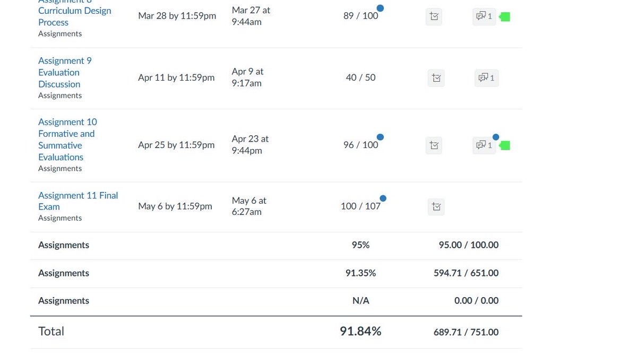
Task: Click the Assignments group row showing 91.35%
Action: 276,273
